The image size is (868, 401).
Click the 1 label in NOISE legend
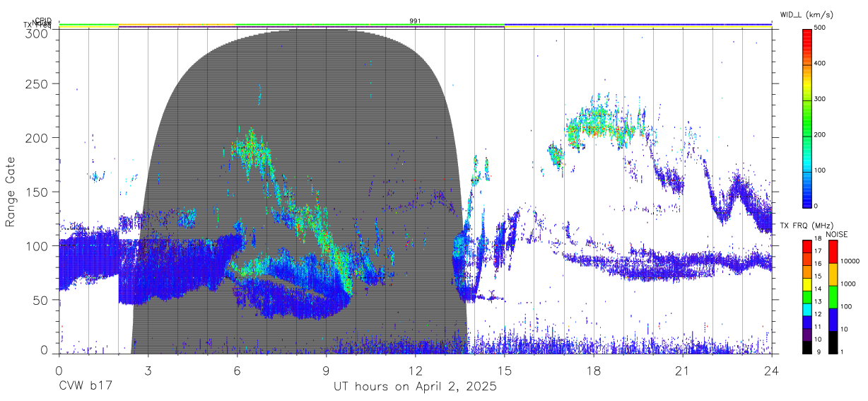point(840,351)
